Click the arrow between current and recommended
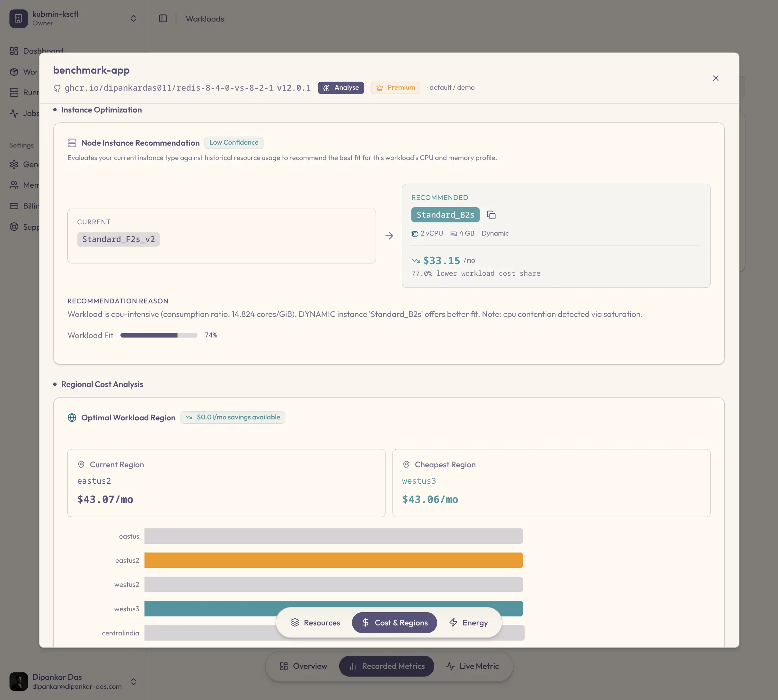The height and width of the screenshot is (700, 778). [389, 236]
